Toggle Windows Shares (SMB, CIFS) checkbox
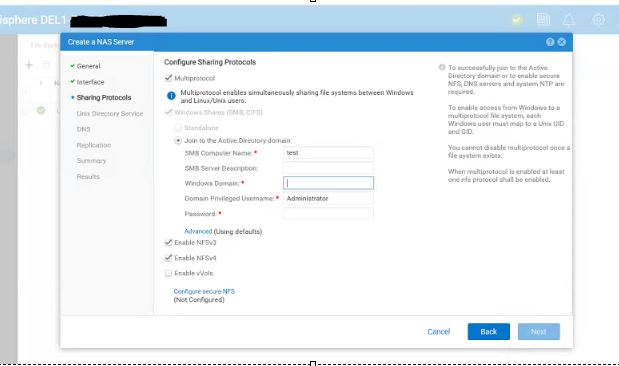The width and height of the screenshot is (619, 366). coord(169,113)
